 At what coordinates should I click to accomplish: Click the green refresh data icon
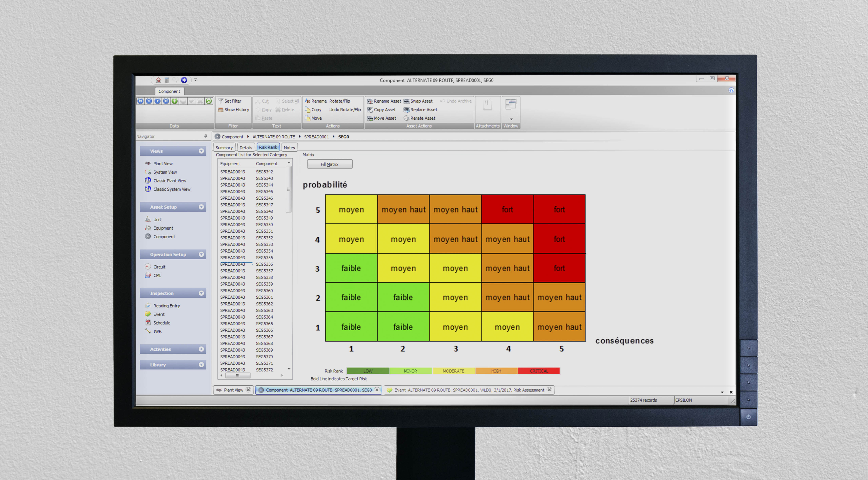coord(208,101)
